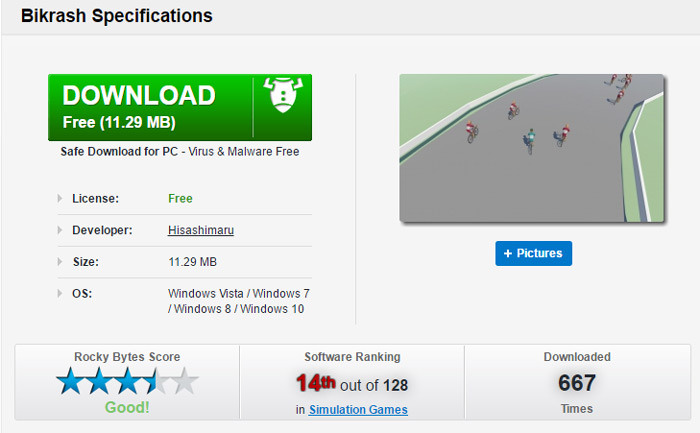
Task: Click the first blue rating star
Action: tap(71, 381)
